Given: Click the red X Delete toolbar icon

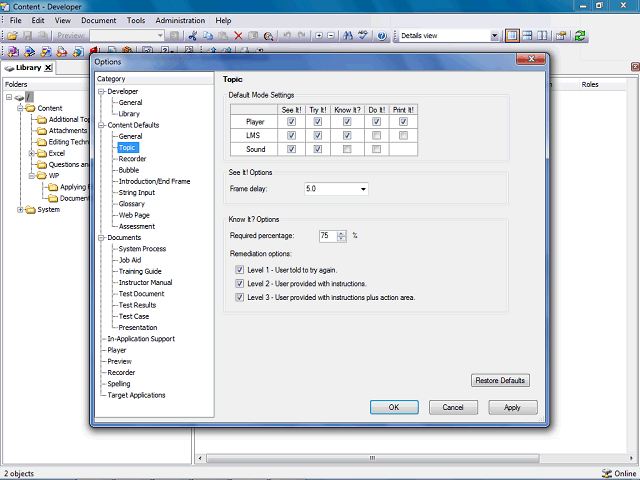Looking at the screenshot, I should pos(238,36).
